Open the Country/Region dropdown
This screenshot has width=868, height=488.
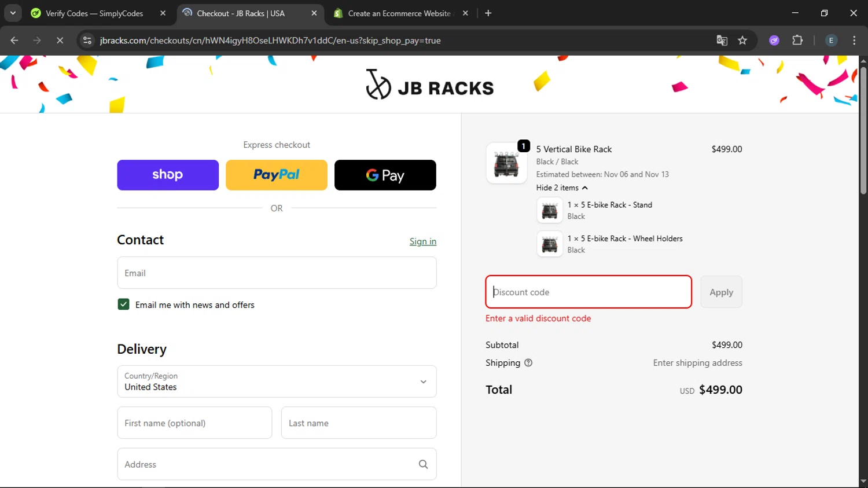tap(277, 381)
